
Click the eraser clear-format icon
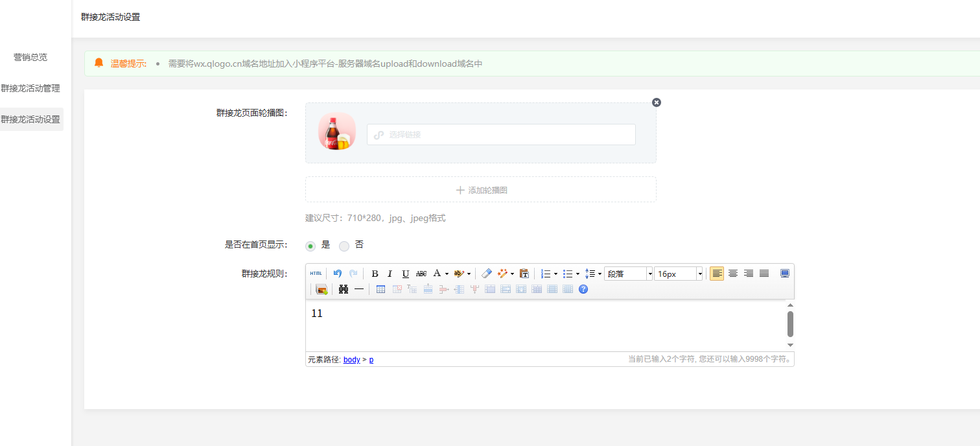487,274
